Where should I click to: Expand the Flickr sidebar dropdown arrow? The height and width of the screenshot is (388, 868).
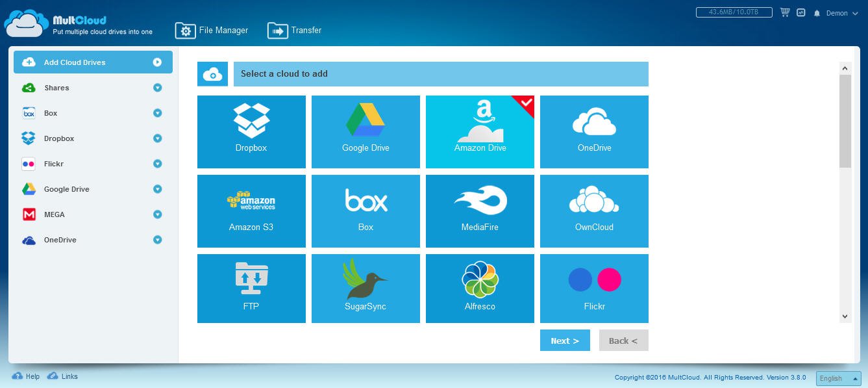coord(157,164)
